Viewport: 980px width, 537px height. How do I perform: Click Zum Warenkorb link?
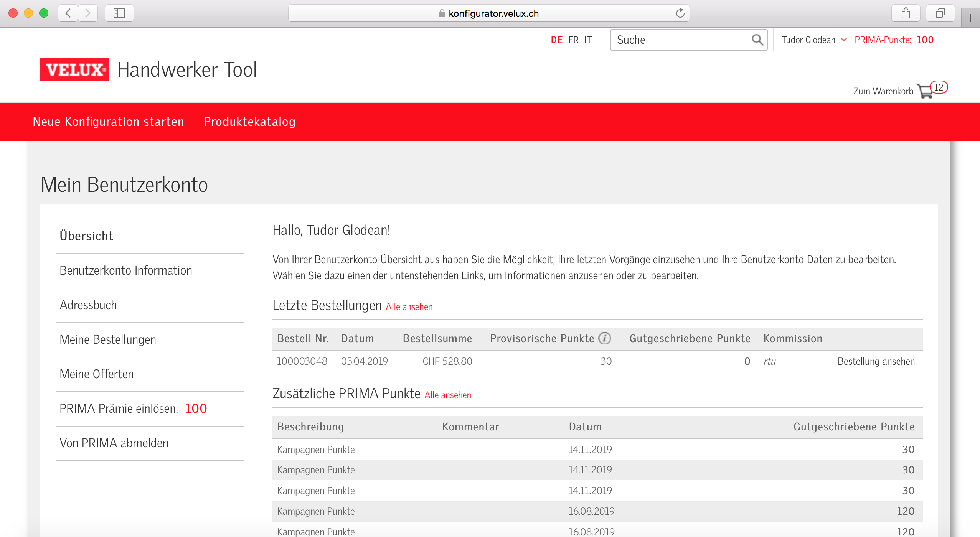tap(883, 91)
